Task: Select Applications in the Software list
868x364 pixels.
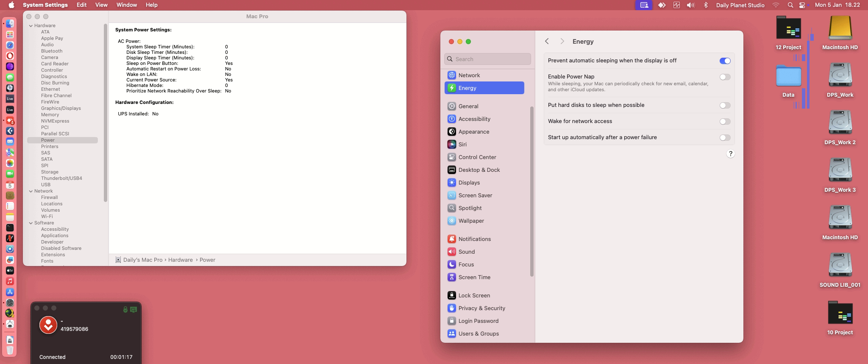Action: click(x=55, y=235)
